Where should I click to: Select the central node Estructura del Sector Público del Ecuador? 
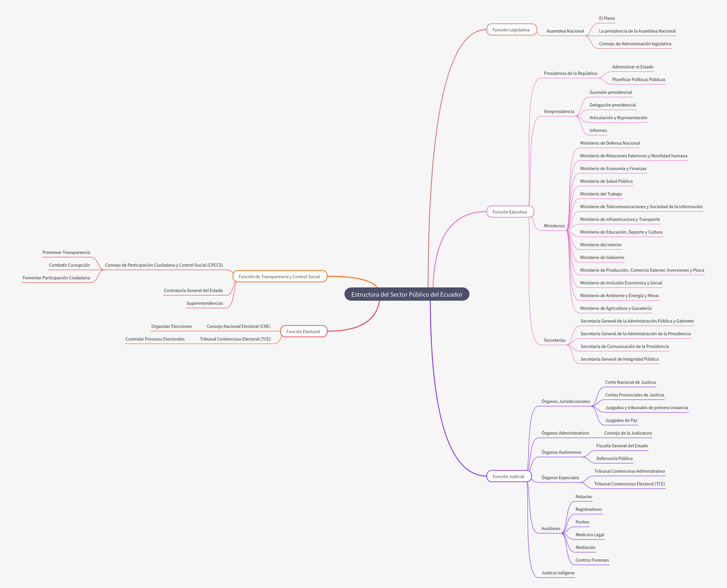[x=406, y=294]
